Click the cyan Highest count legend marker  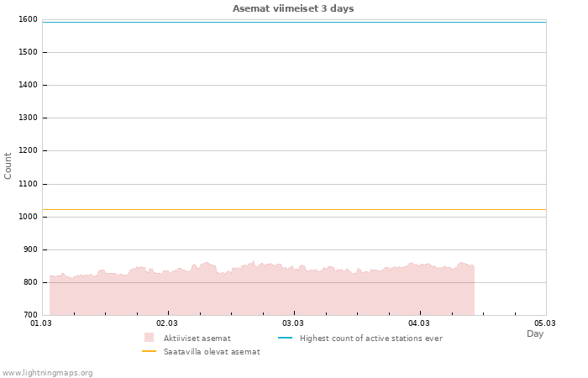click(x=285, y=338)
